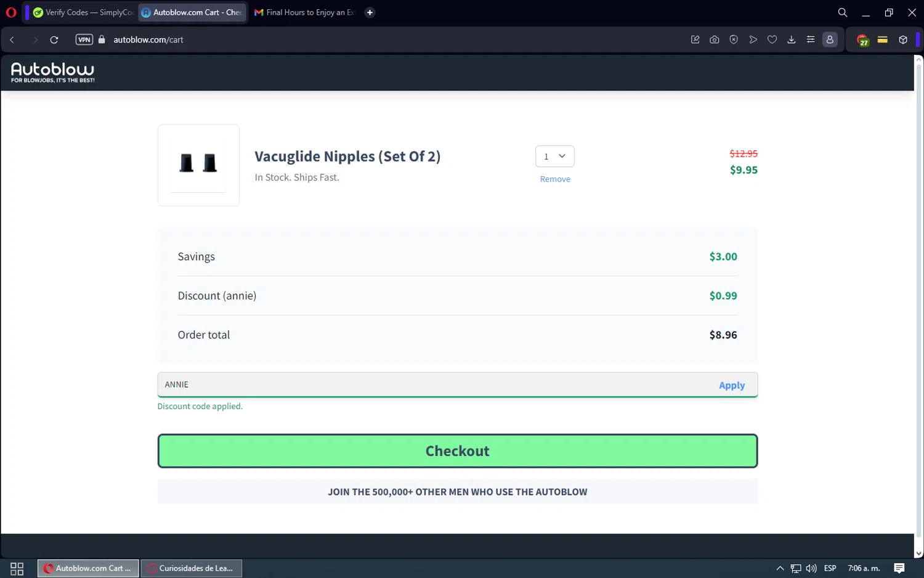The height and width of the screenshot is (578, 924).
Task: Click the crossed-out $12.95 price
Action: [744, 153]
